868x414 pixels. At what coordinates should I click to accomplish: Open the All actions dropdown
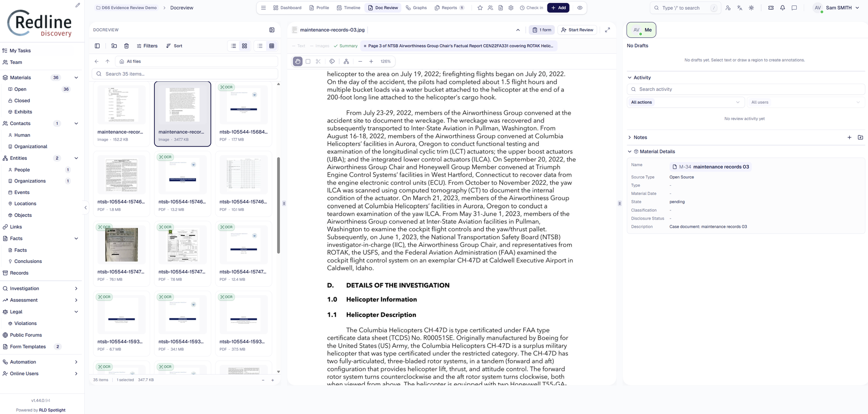[685, 102]
